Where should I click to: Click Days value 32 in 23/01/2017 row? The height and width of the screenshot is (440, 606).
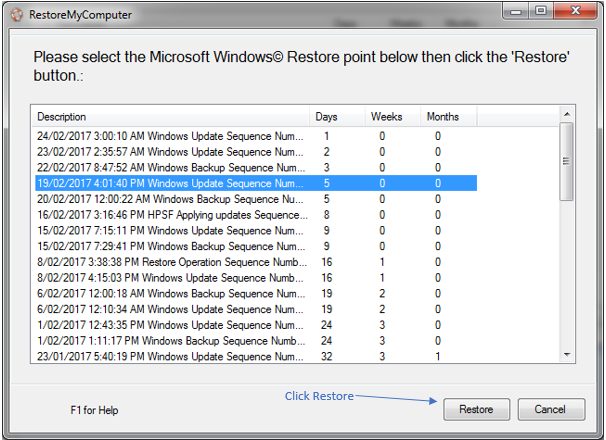327,356
